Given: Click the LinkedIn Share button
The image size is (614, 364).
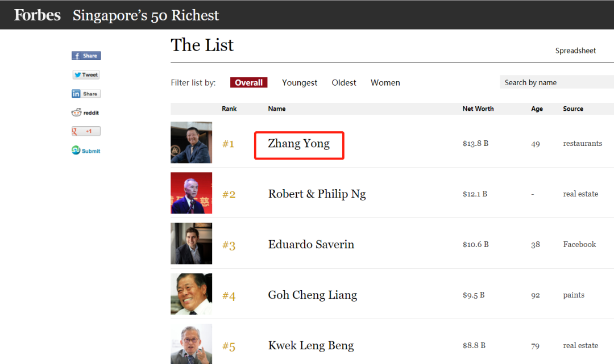Looking at the screenshot, I should 86,94.
